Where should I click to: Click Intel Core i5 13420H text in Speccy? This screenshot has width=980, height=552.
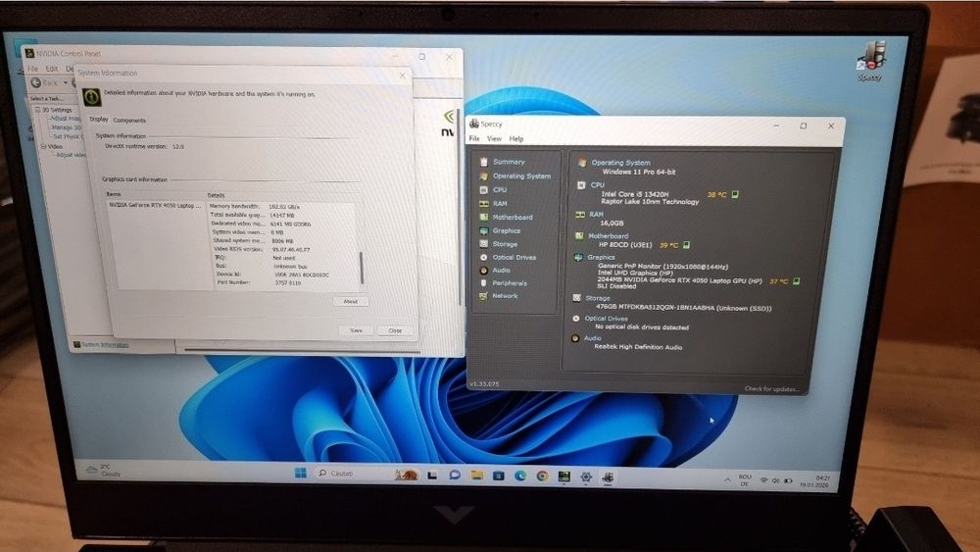point(634,194)
